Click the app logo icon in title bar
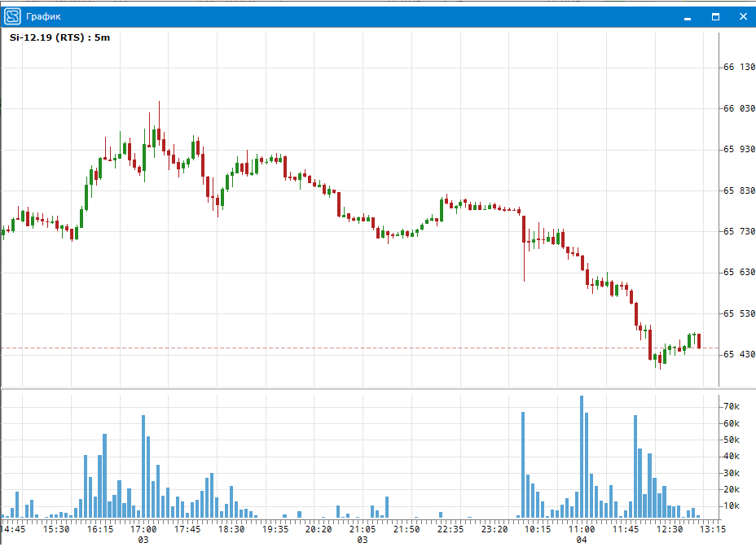The image size is (756, 547). tap(12, 16)
